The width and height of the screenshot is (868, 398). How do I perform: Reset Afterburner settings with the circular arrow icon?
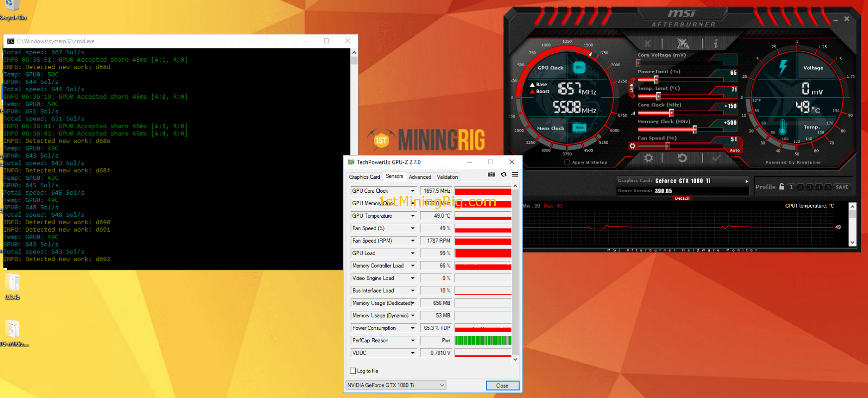pyautogui.click(x=682, y=158)
